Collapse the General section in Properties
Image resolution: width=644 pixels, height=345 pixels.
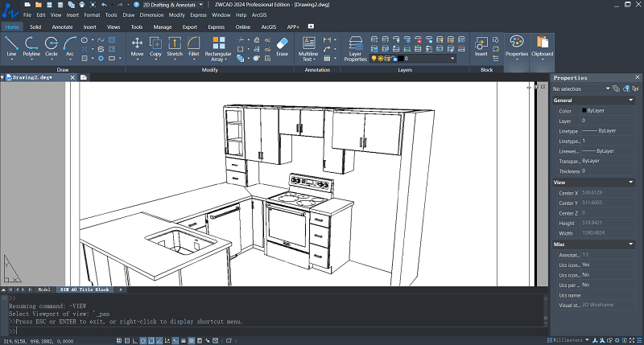click(x=630, y=100)
